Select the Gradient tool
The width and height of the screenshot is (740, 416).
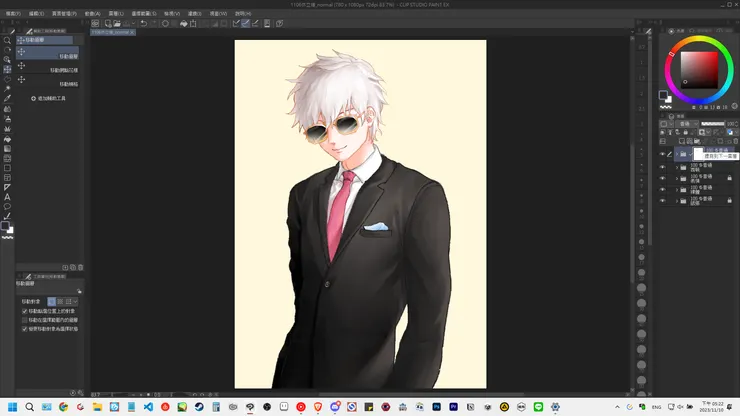point(7,149)
